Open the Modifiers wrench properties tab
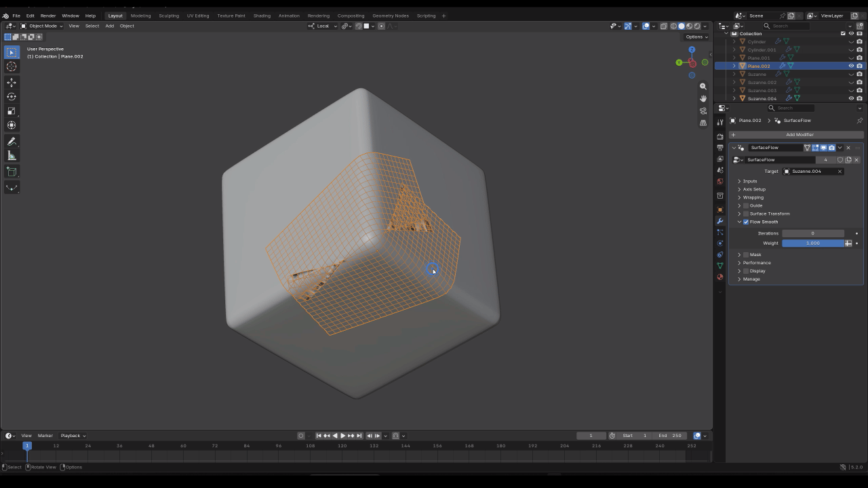 tap(720, 221)
